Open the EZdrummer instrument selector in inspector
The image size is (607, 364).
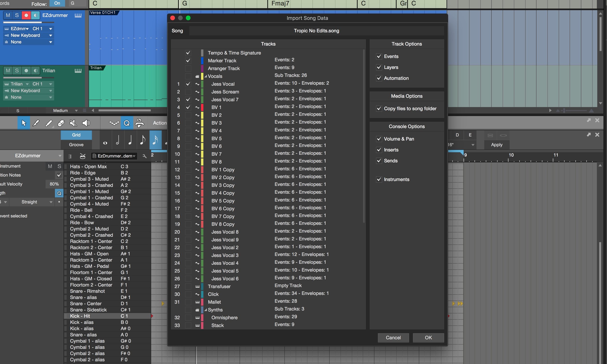[31, 156]
